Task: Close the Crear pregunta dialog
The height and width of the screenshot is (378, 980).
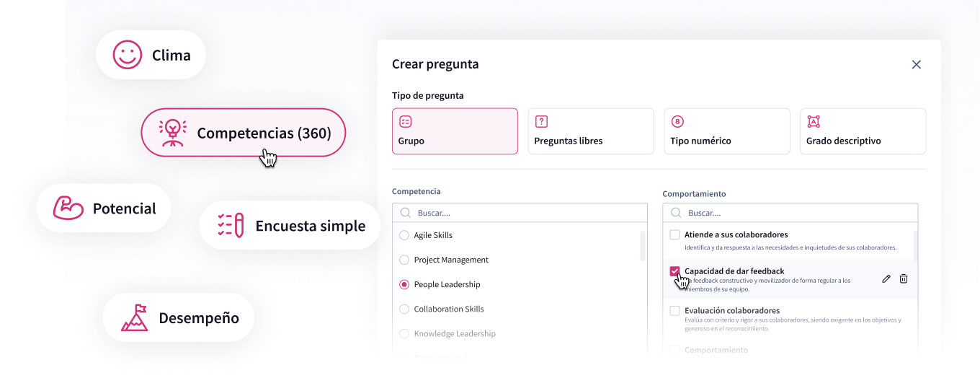Action: [x=917, y=64]
